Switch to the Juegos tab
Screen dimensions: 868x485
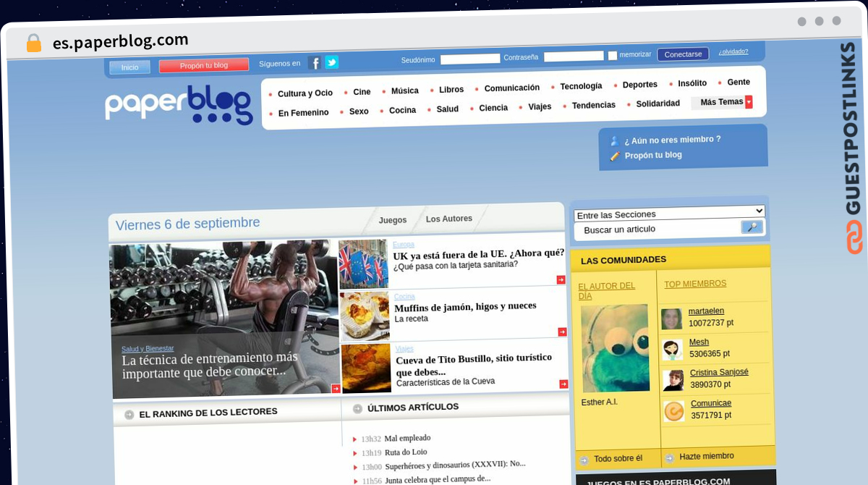[x=393, y=220]
